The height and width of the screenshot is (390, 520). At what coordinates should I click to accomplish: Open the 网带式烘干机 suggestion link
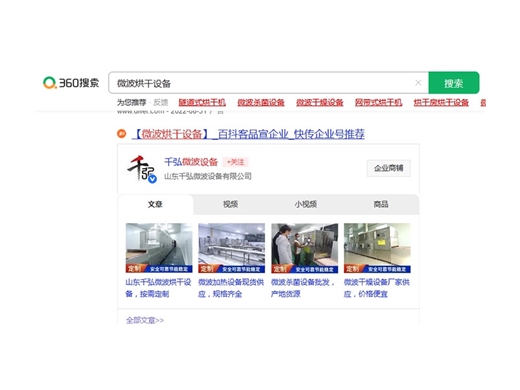click(378, 102)
